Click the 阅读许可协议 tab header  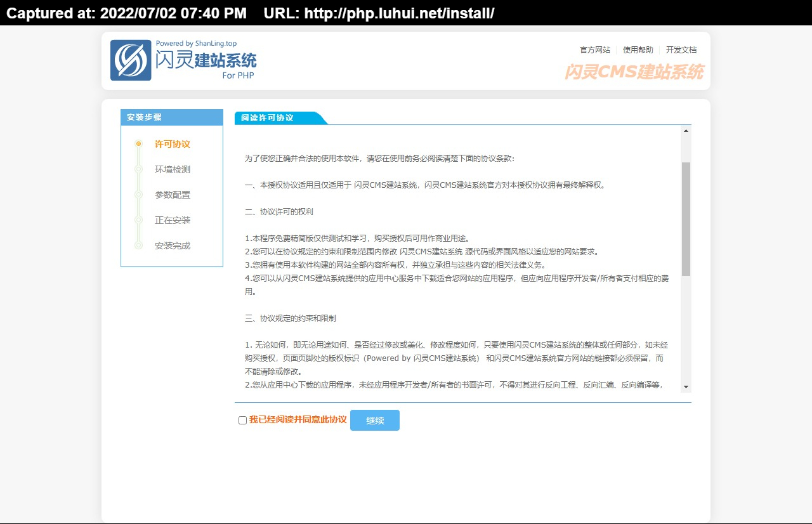280,118
